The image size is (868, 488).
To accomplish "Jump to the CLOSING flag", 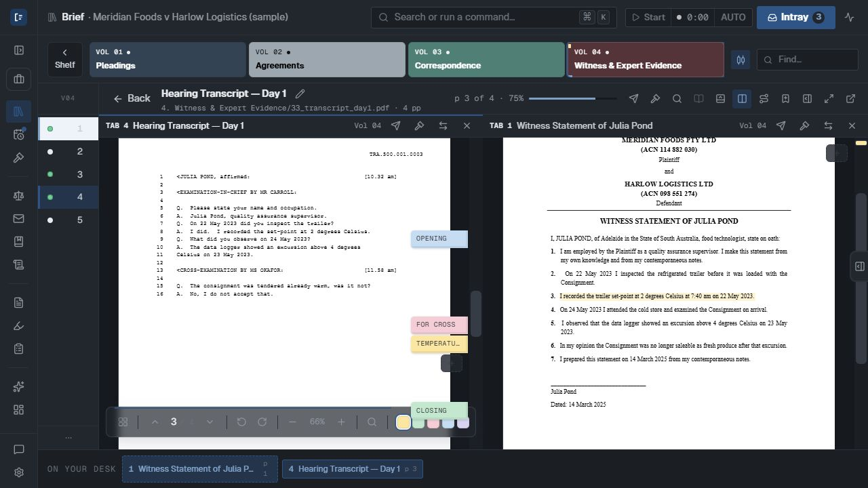I will coord(439,411).
